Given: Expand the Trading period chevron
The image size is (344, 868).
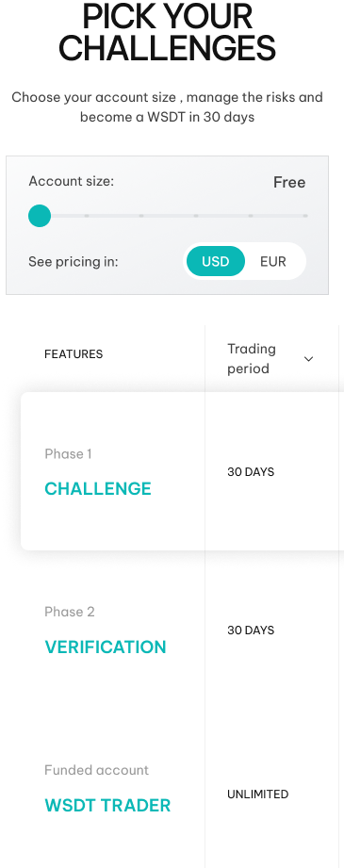Looking at the screenshot, I should pos(308,359).
